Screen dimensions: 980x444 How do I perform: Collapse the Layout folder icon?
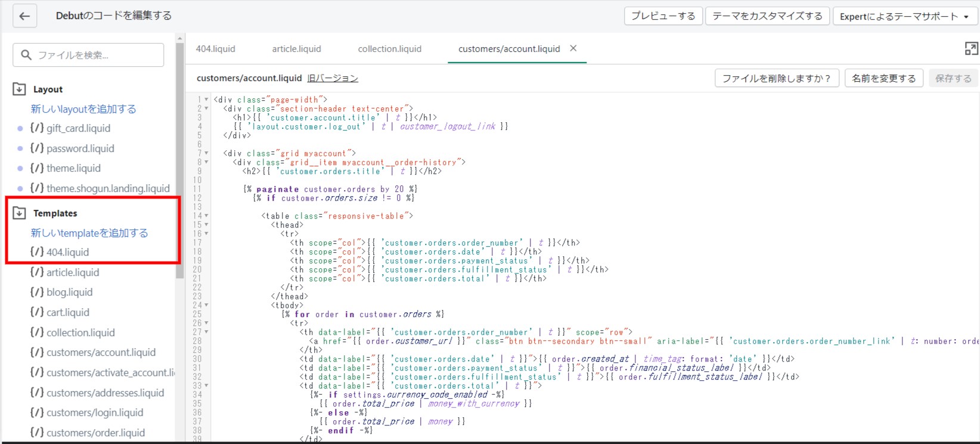(x=19, y=89)
